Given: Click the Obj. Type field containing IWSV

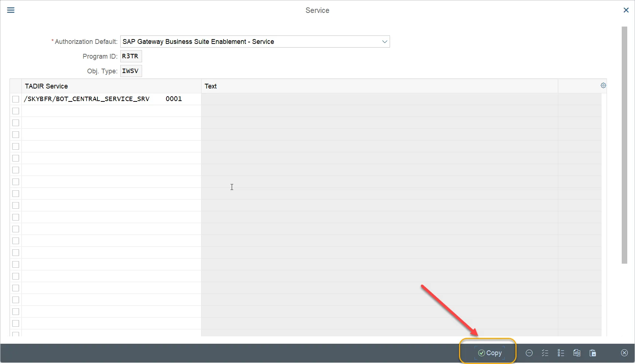Looking at the screenshot, I should point(131,71).
